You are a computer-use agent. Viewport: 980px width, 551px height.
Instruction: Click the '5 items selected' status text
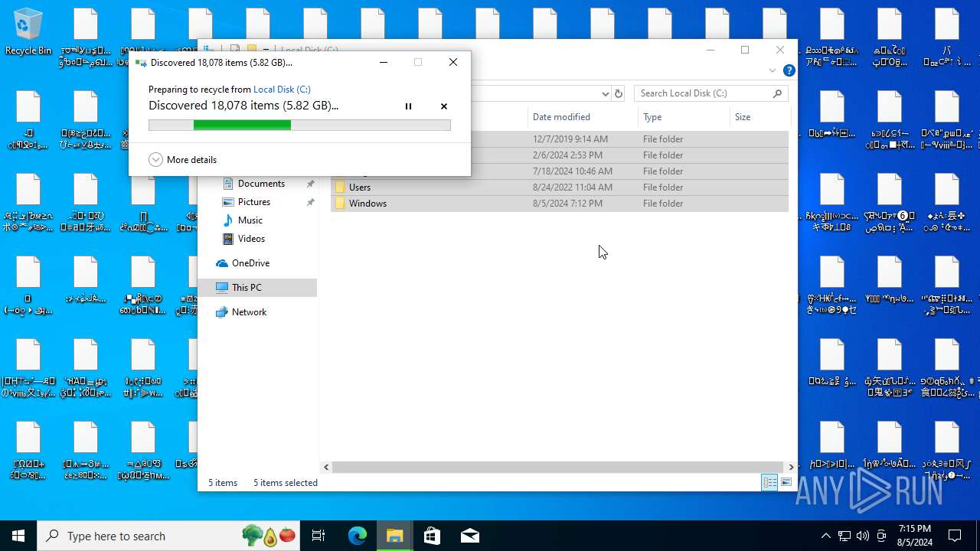(x=286, y=483)
